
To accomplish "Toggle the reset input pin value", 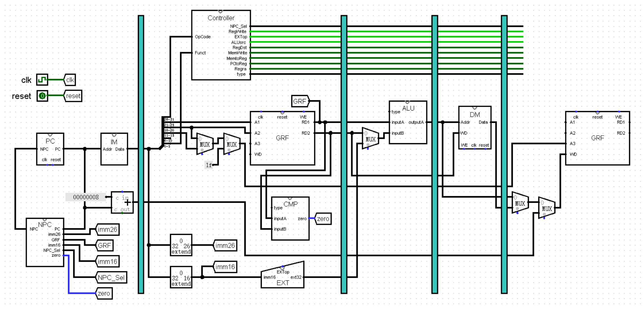I will (x=42, y=96).
